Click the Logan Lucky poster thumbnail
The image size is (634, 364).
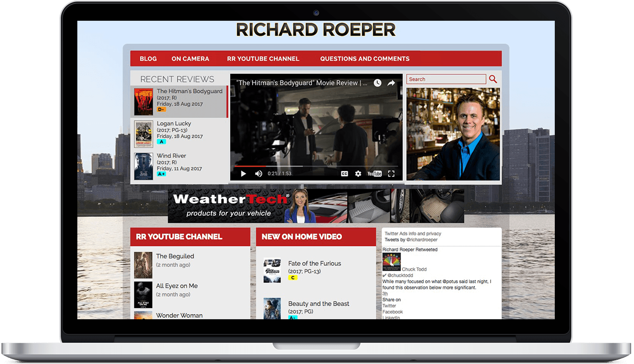pyautogui.click(x=143, y=134)
